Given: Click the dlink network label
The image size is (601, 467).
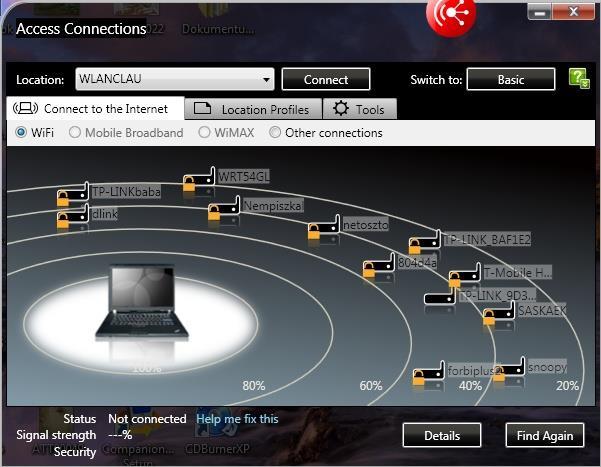Looking at the screenshot, I should click(x=105, y=214).
